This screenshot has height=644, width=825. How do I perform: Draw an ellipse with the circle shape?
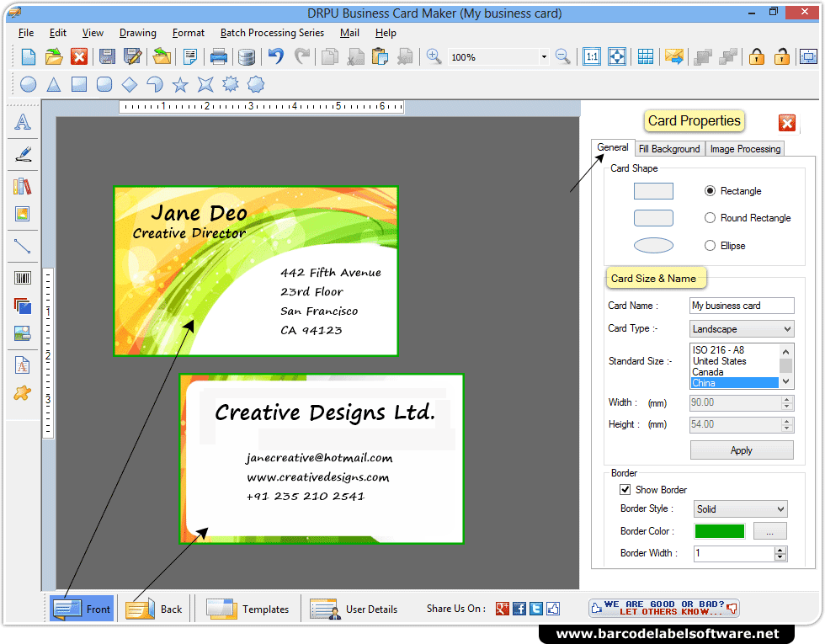28,84
